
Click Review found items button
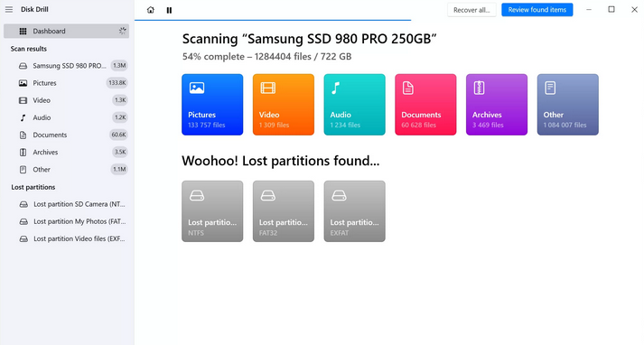coord(537,10)
